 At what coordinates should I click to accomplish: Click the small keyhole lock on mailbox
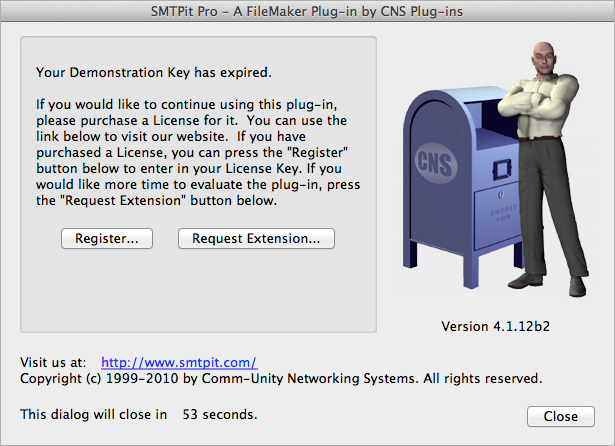coord(501,194)
